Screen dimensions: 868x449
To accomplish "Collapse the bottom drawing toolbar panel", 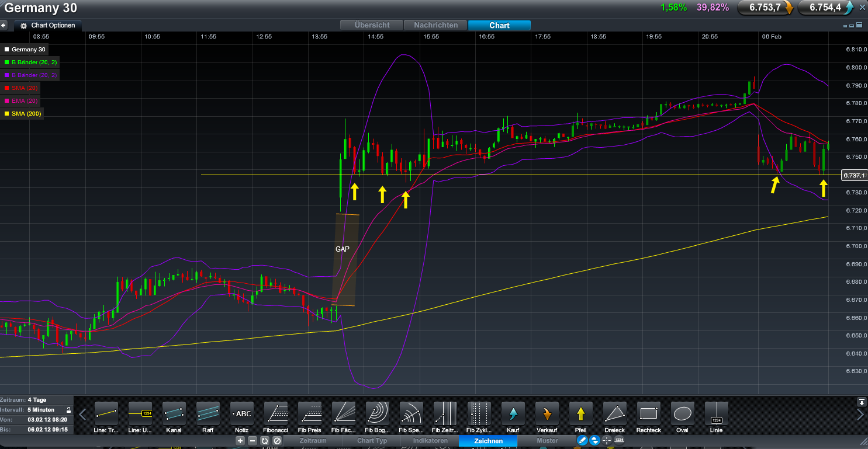I will 861,402.
